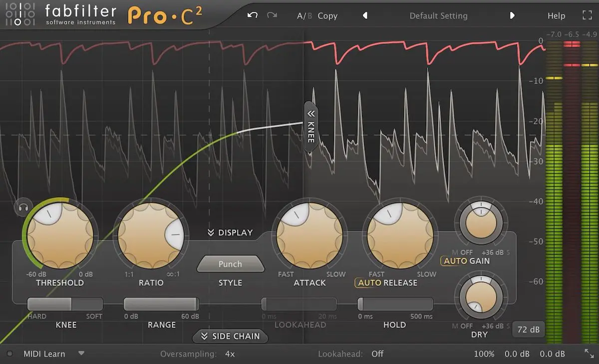Open the Punch style selector

[x=230, y=264]
